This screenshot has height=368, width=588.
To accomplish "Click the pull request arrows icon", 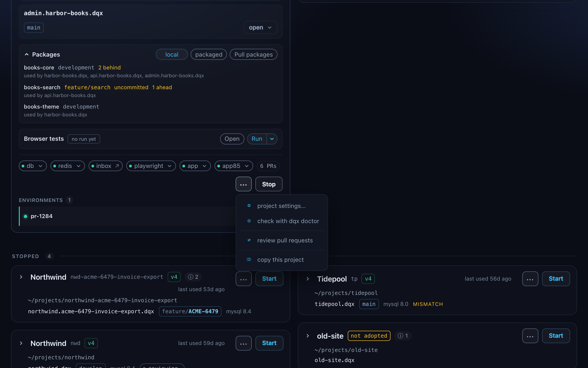I will tap(249, 240).
